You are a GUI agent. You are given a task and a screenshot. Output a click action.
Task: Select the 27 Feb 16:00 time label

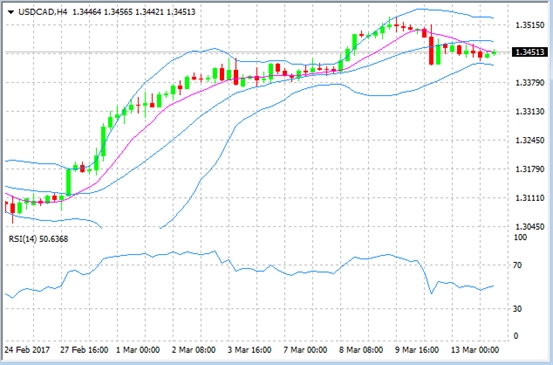[84, 350]
